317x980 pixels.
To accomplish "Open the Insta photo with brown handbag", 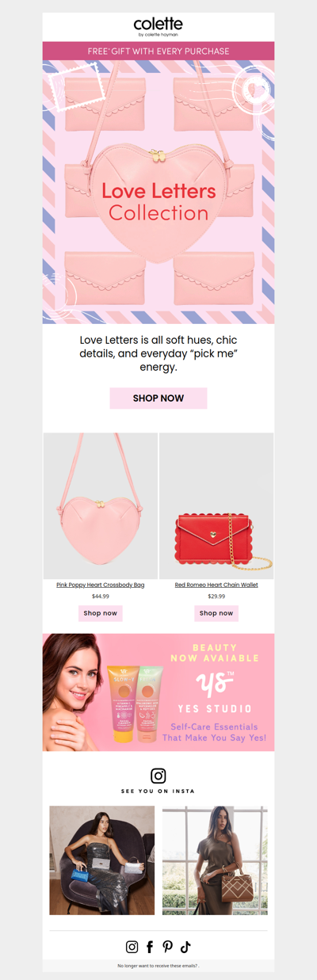I will (x=215, y=860).
